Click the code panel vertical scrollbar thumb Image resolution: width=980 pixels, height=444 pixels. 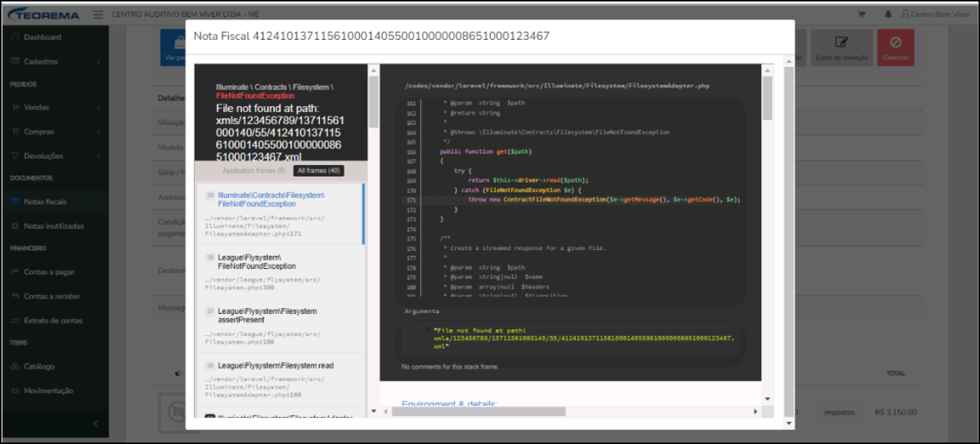768,98
